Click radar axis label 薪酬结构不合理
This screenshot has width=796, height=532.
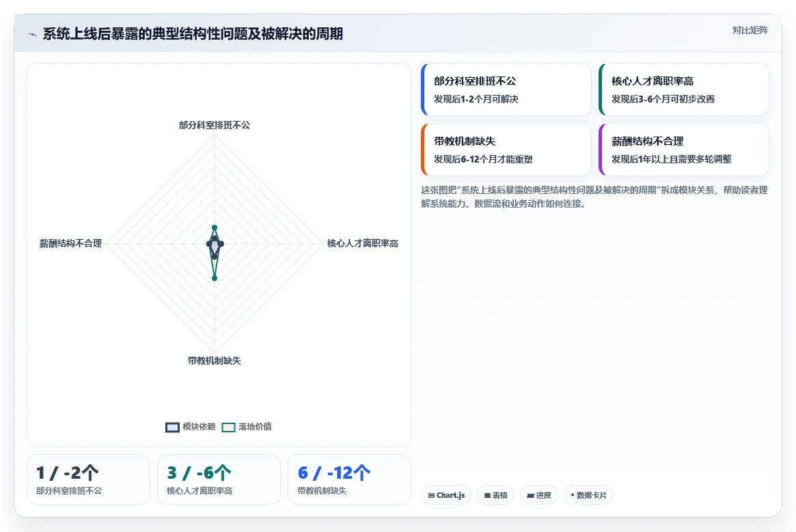70,243
